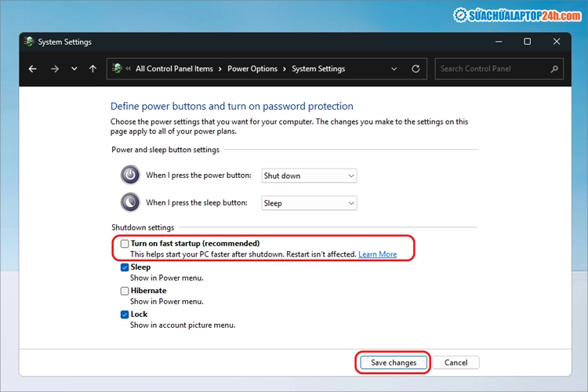Open the sleep button action dropdown
588x392 pixels.
pos(309,203)
